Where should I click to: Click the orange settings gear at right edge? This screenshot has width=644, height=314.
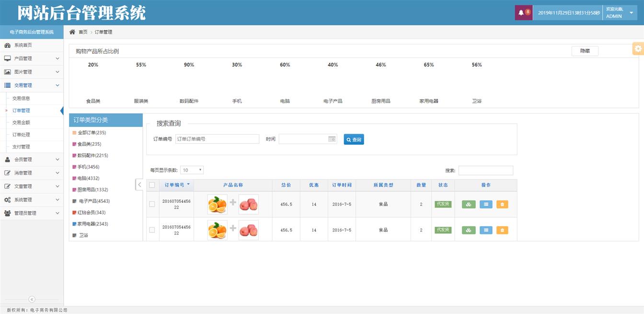(638, 48)
